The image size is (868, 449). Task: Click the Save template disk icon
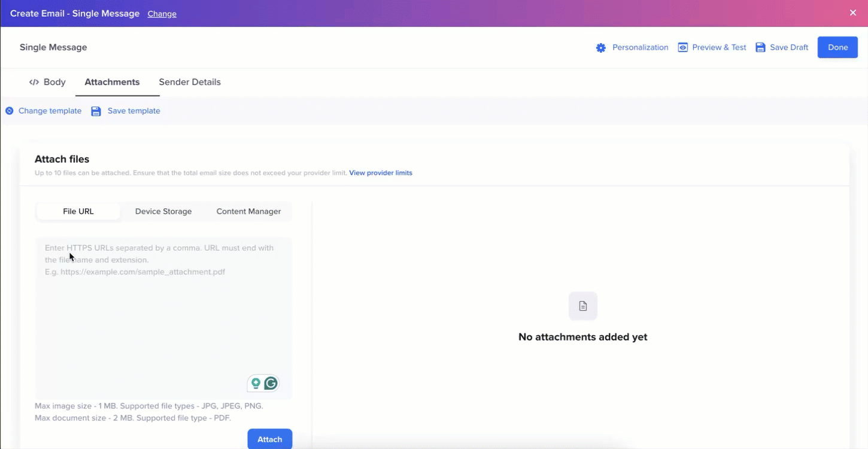click(x=96, y=111)
